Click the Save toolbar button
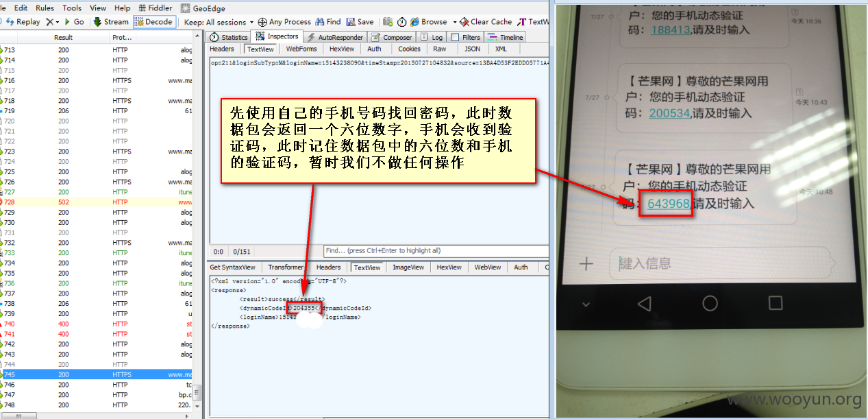The width and height of the screenshot is (868, 419). tap(360, 22)
